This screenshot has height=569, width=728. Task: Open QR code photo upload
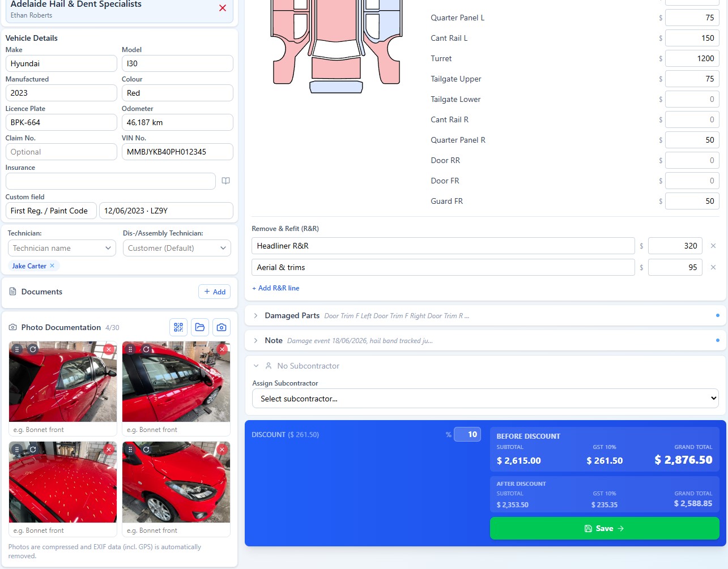(178, 327)
